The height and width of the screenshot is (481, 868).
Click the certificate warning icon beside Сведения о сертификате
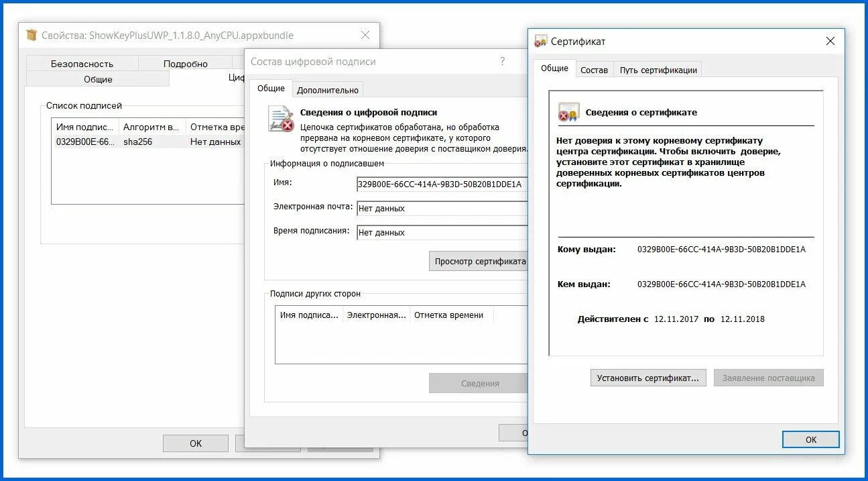569,113
